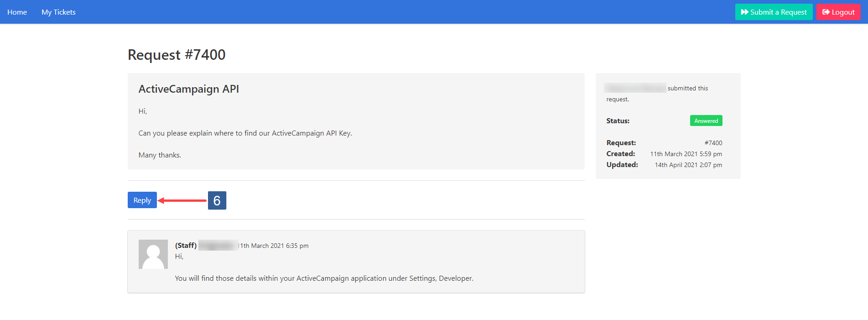Click the green Answered status badge
The width and height of the screenshot is (868, 320).
706,121
